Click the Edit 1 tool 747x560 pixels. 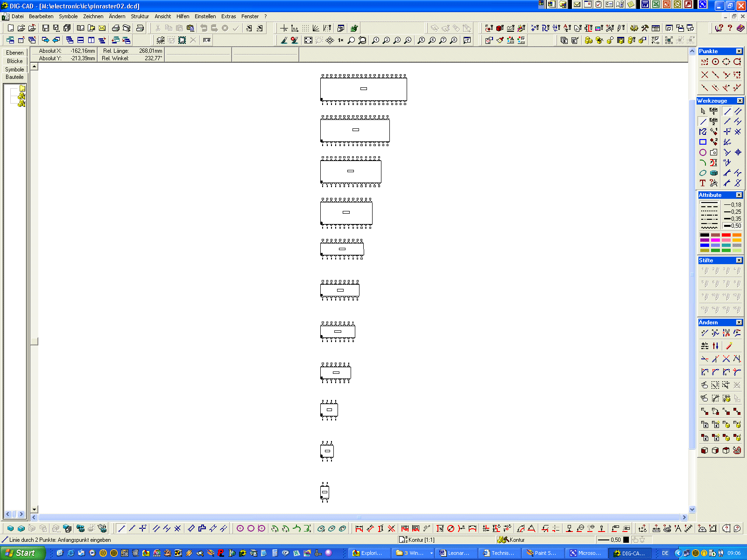point(714,111)
